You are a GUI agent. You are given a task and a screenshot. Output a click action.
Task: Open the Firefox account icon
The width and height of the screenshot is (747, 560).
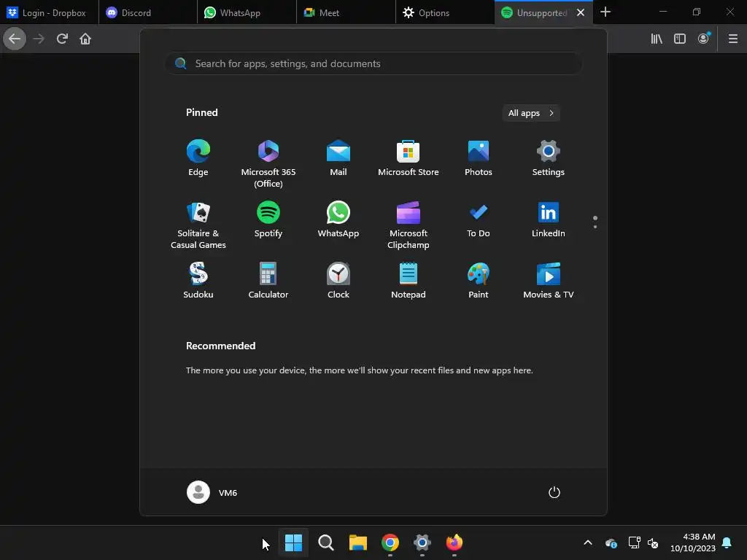point(704,39)
